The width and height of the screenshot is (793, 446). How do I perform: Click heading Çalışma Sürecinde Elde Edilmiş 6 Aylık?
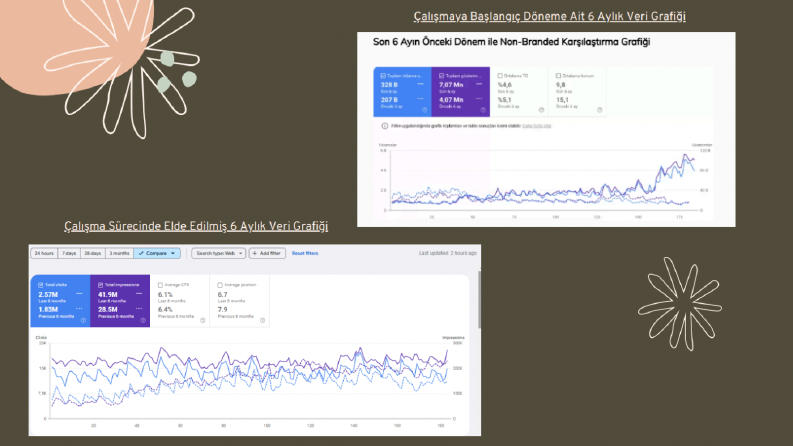[196, 226]
